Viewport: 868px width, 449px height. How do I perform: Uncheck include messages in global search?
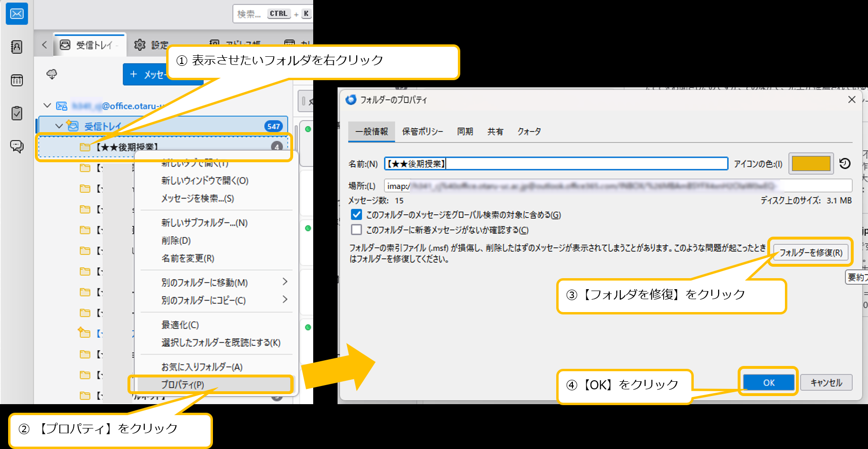click(356, 215)
